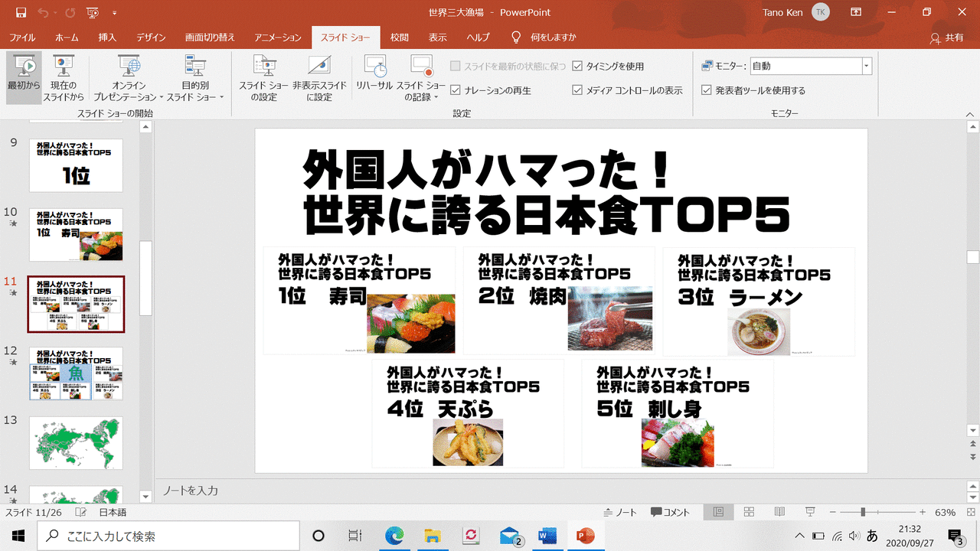Open the モニター selection dropdown

point(866,65)
